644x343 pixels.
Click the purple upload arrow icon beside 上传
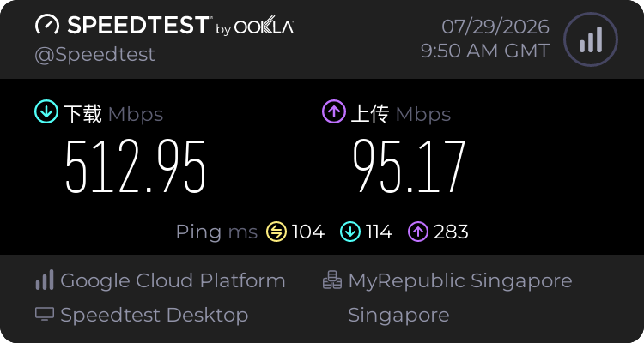(334, 112)
